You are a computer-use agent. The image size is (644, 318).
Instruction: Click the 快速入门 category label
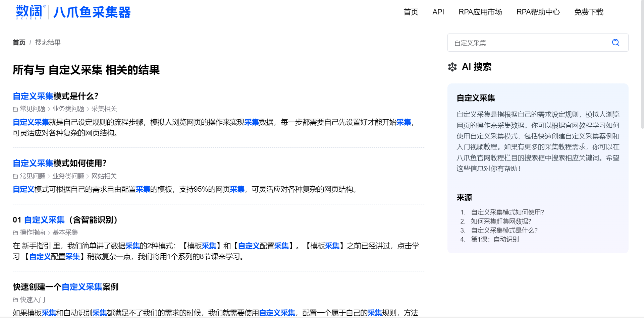click(x=33, y=300)
